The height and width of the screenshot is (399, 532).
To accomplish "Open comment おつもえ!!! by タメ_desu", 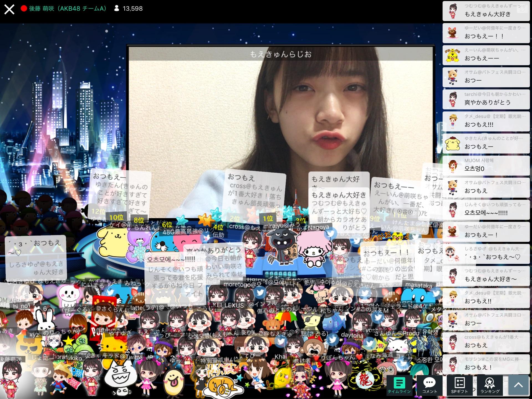I will click(486, 121).
